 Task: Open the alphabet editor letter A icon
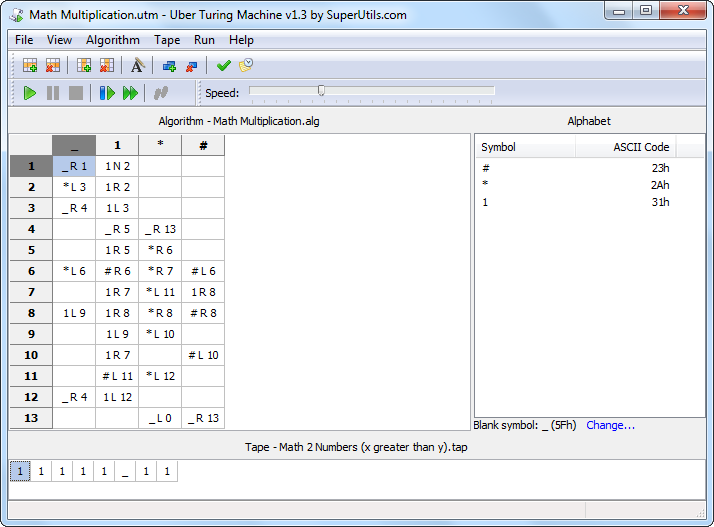click(137, 66)
